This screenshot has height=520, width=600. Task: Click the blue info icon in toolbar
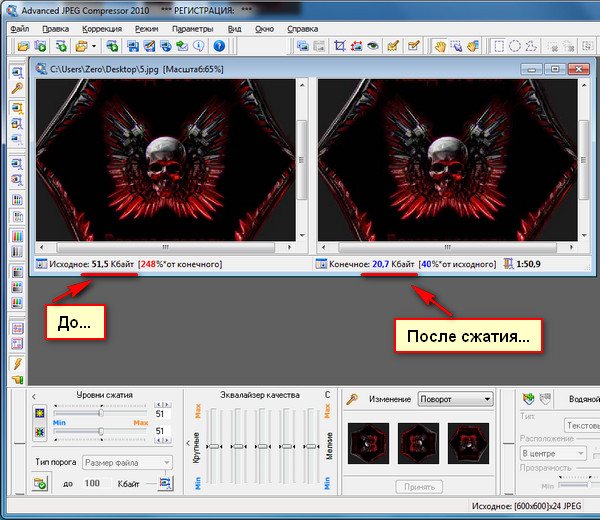point(200,46)
